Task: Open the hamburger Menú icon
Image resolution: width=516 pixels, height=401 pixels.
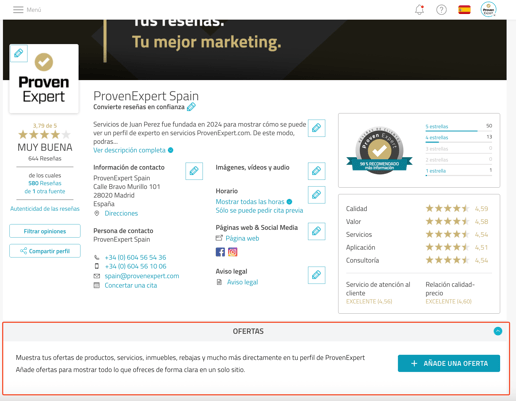Action: 18,10
